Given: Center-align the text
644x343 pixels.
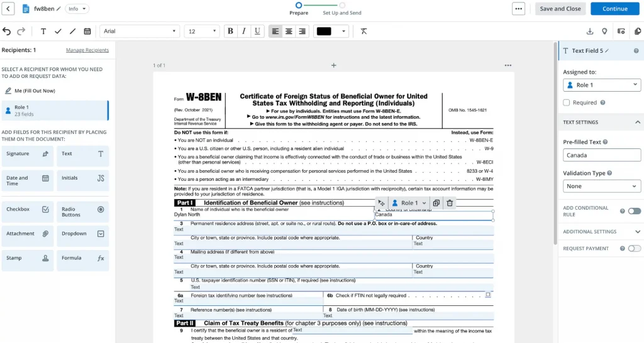Looking at the screenshot, I should (289, 31).
